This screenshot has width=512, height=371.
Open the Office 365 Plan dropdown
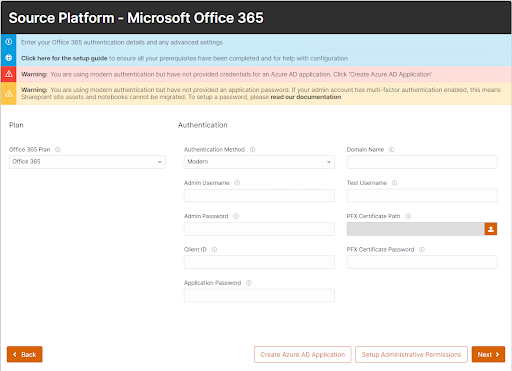[87, 162]
